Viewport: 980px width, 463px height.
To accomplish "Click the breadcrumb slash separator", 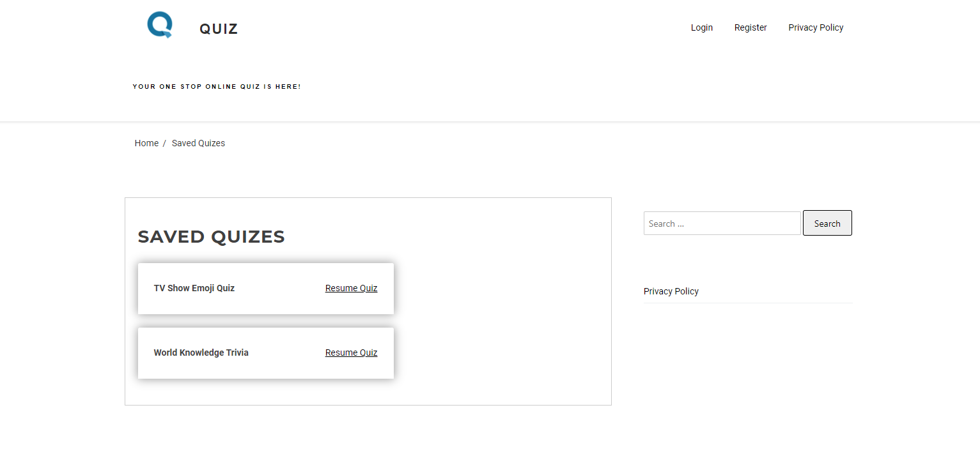I will coord(164,143).
